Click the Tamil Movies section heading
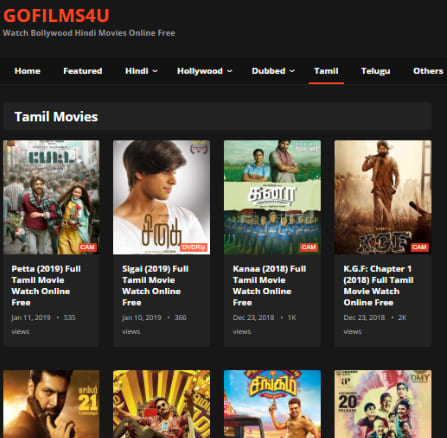This screenshot has width=447, height=438. (x=56, y=117)
